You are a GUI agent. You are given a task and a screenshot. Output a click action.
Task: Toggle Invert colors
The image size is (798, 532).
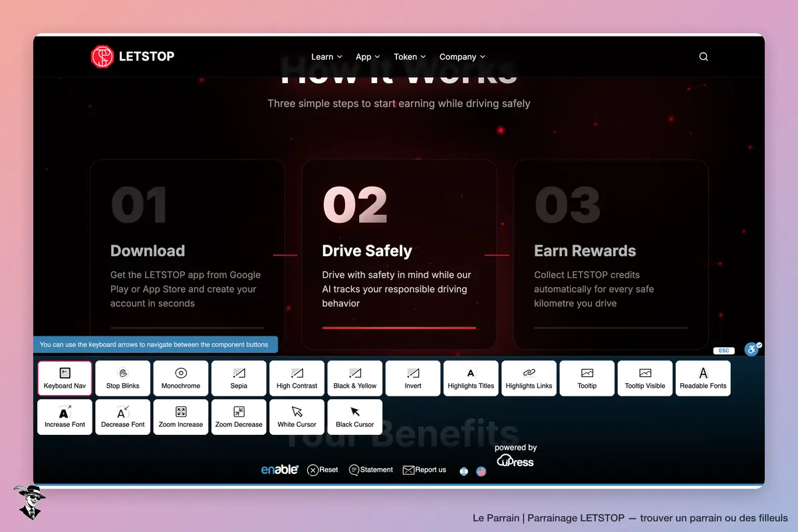413,378
